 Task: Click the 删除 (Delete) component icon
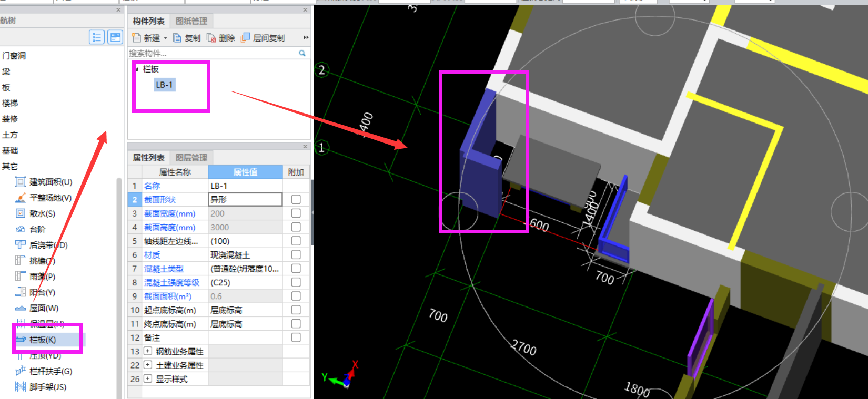[x=211, y=38]
